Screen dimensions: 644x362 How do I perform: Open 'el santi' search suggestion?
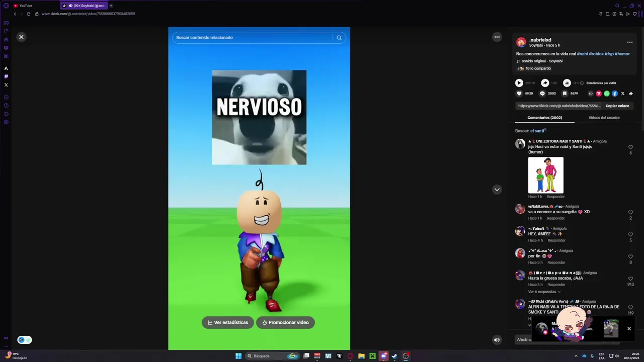538,131
